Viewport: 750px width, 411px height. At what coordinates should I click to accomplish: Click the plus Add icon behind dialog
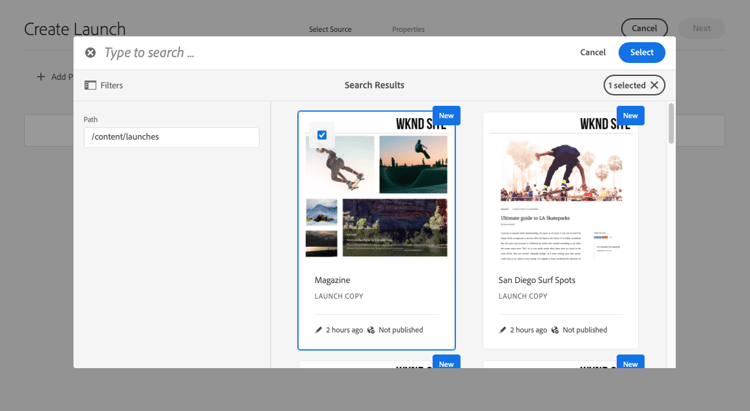tap(41, 77)
